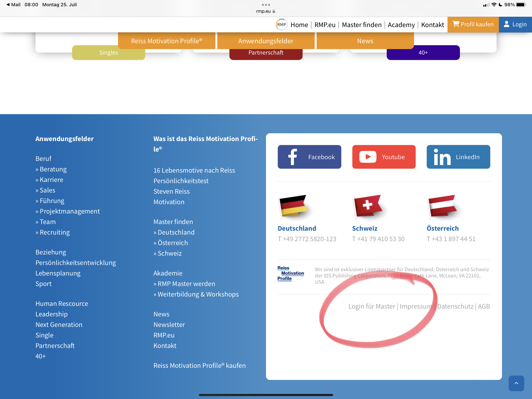The width and height of the screenshot is (532, 399).
Task: Open Kontakt in the navigation bar
Action: click(x=432, y=25)
